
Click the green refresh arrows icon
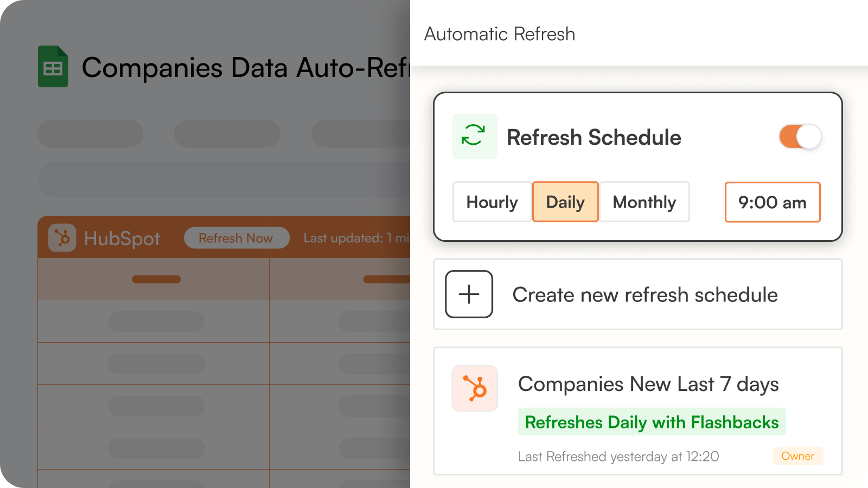pos(474,136)
